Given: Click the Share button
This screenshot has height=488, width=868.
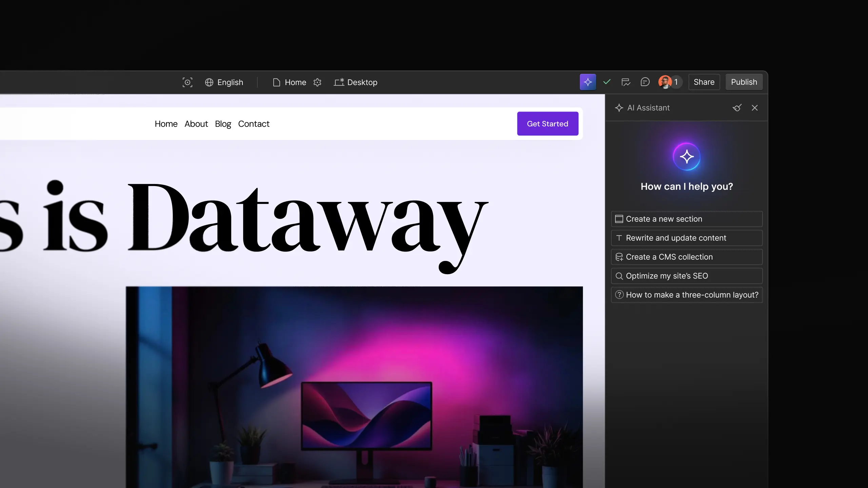Looking at the screenshot, I should click(704, 82).
